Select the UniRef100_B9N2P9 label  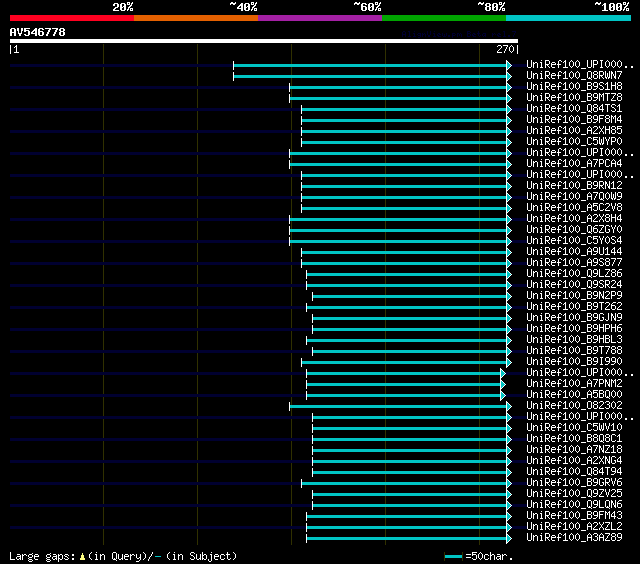click(574, 296)
